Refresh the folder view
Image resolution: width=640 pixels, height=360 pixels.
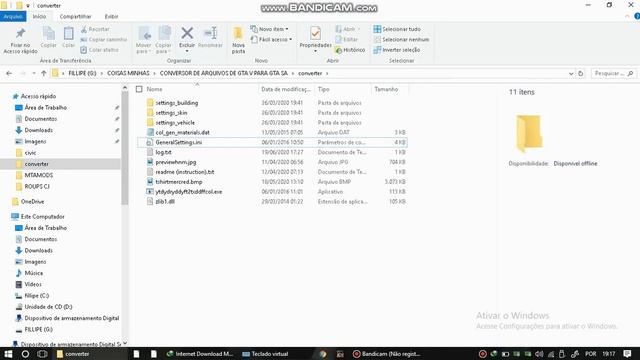click(x=580, y=73)
